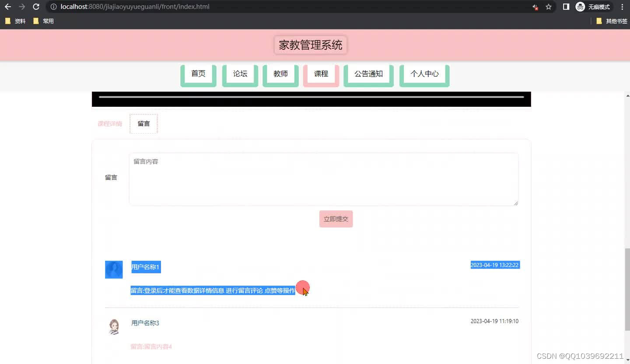Click the incognito mode profile icon
The image size is (630, 364).
pos(580,7)
